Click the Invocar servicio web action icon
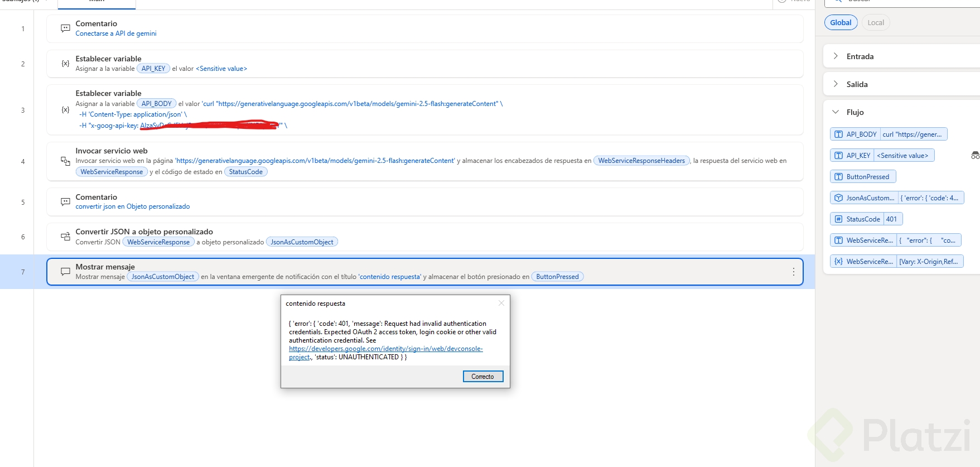 tap(65, 161)
